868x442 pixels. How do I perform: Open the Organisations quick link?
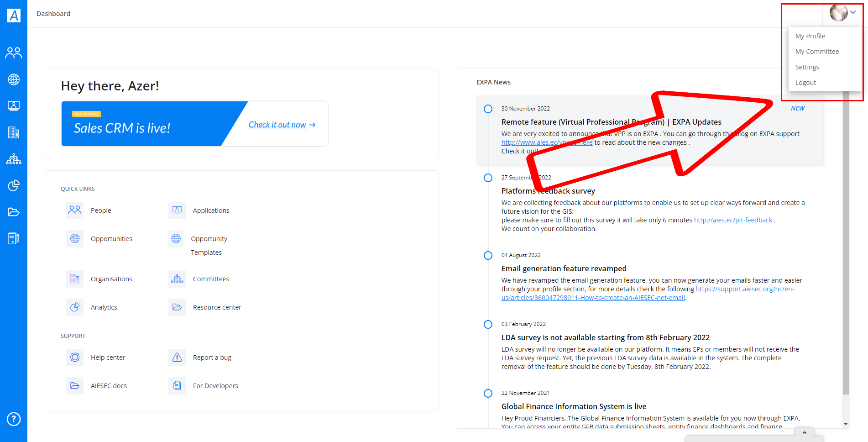pyautogui.click(x=111, y=279)
